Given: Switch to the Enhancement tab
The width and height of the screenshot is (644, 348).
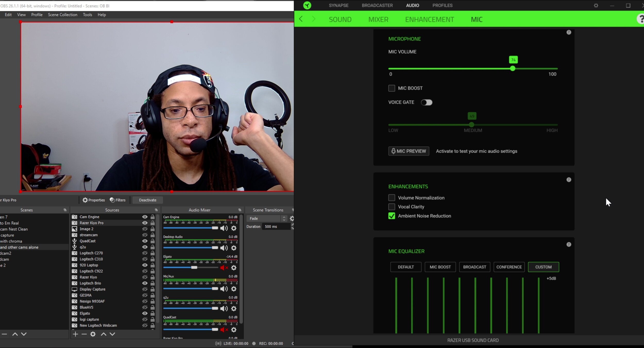Looking at the screenshot, I should click(x=429, y=19).
